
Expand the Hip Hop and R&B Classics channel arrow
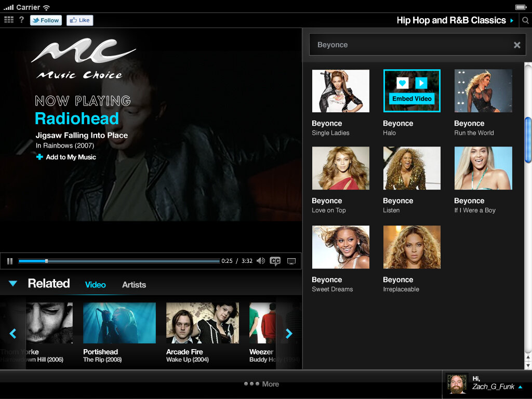point(512,20)
